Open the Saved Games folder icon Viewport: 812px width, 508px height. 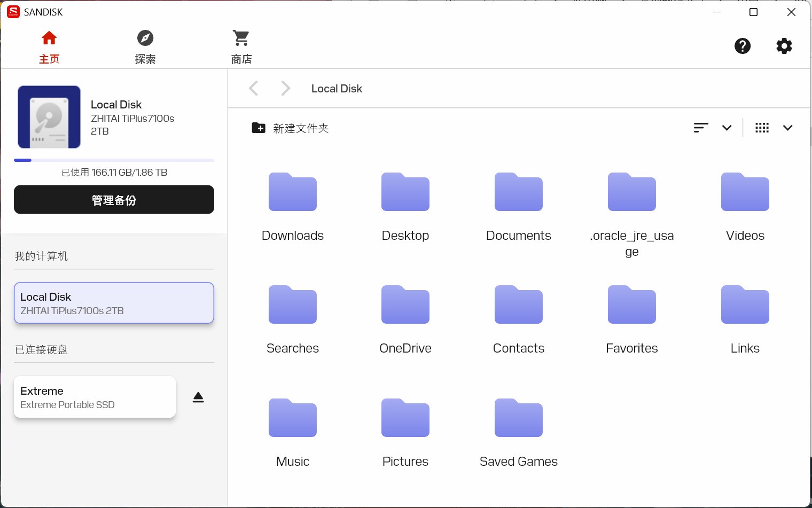tap(519, 418)
